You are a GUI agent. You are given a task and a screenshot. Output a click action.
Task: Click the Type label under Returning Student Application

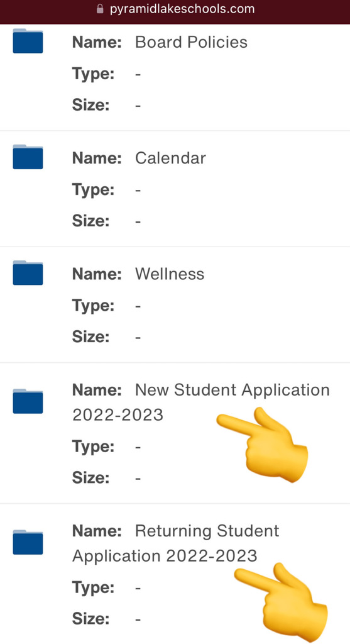(93, 587)
